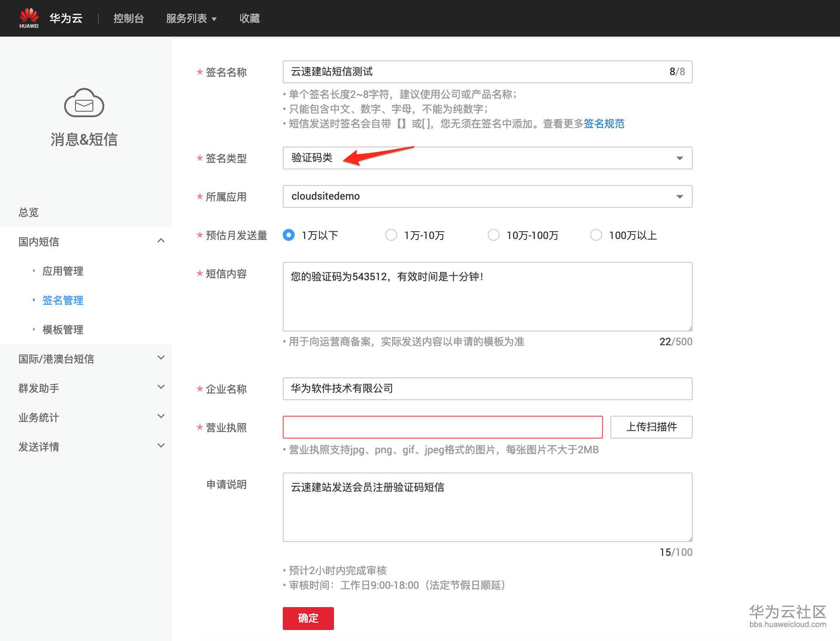The height and width of the screenshot is (641, 840).
Task: Open 应用管理 in the sidebar
Action: 63,271
